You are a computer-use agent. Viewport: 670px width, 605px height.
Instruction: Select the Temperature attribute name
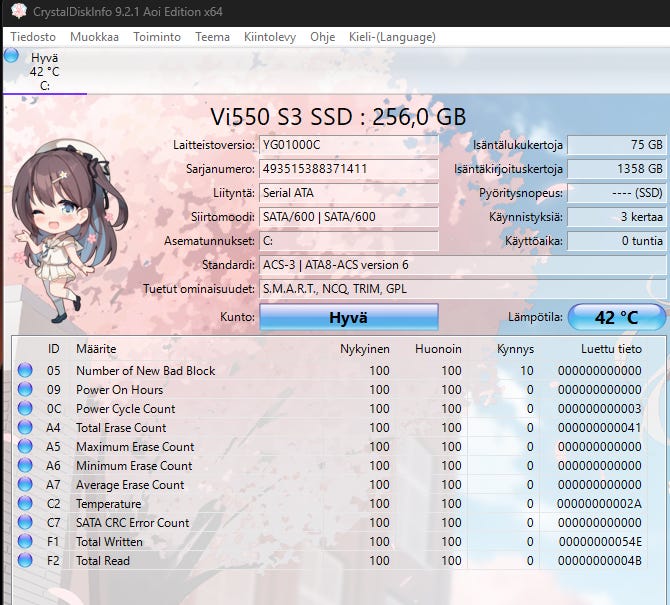(109, 504)
